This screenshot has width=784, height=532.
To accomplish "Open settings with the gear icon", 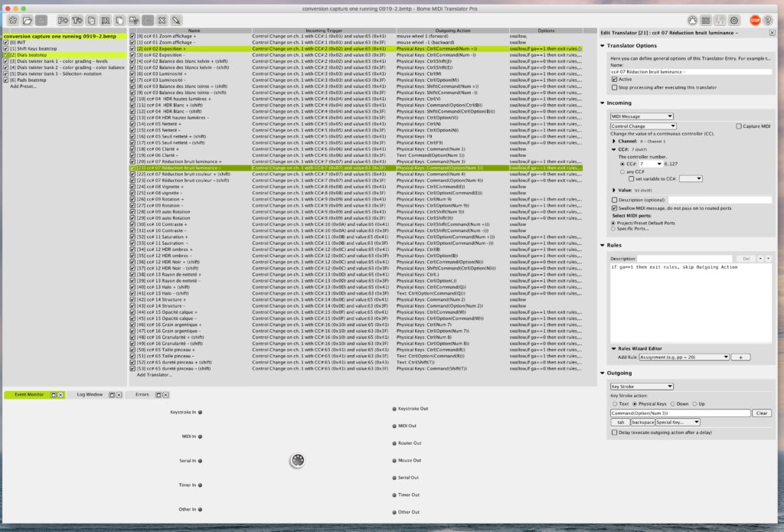I will pyautogui.click(x=734, y=21).
